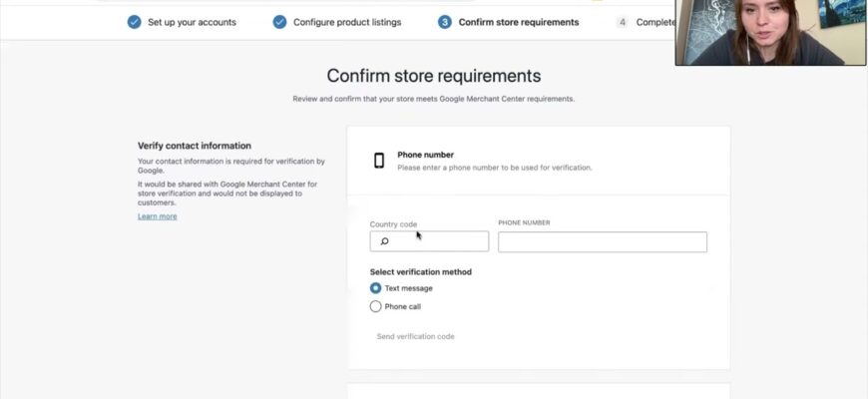Viewport: 868px width, 399px height.
Task: Click the step 4 number circle
Action: coord(623,22)
